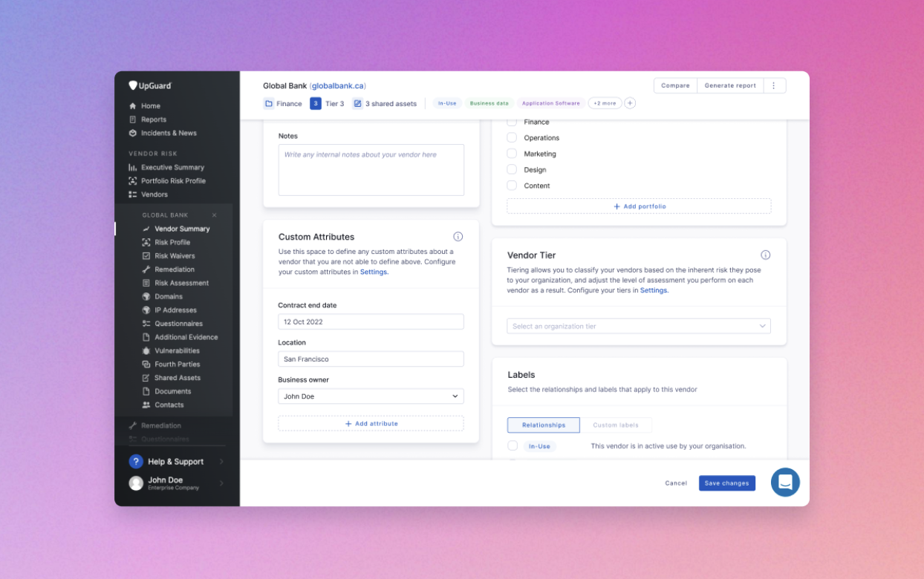Open the more options kebab menu

click(x=773, y=85)
